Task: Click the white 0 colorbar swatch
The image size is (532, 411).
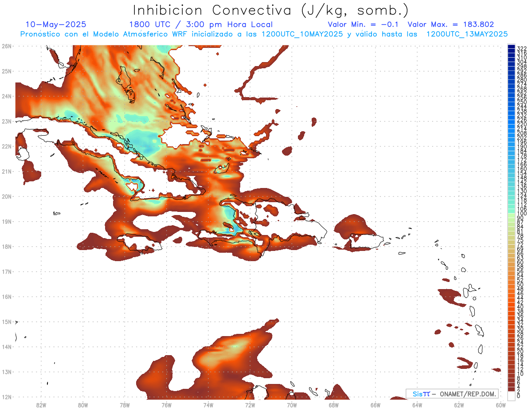Action: coord(512,396)
